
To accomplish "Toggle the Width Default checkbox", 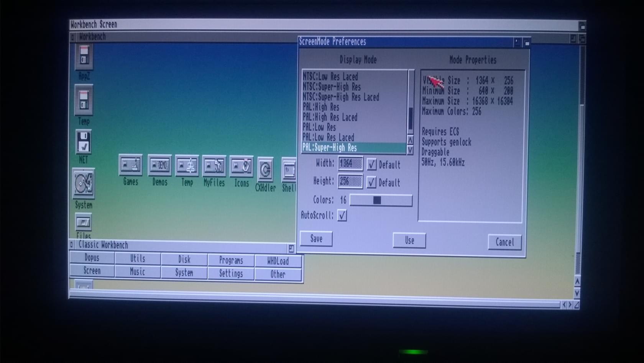I will point(371,165).
